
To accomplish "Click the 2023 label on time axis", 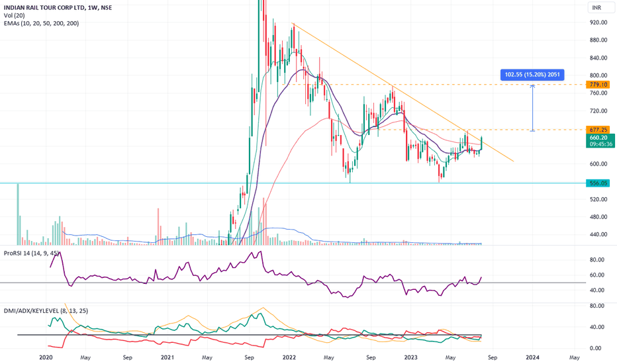I will (x=411, y=357).
